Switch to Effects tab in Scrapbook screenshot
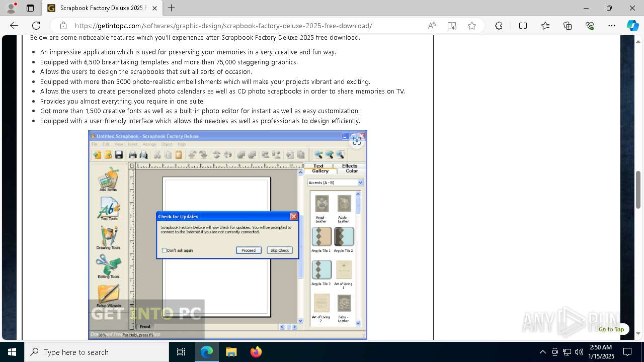The width and height of the screenshot is (644, 362). click(350, 165)
